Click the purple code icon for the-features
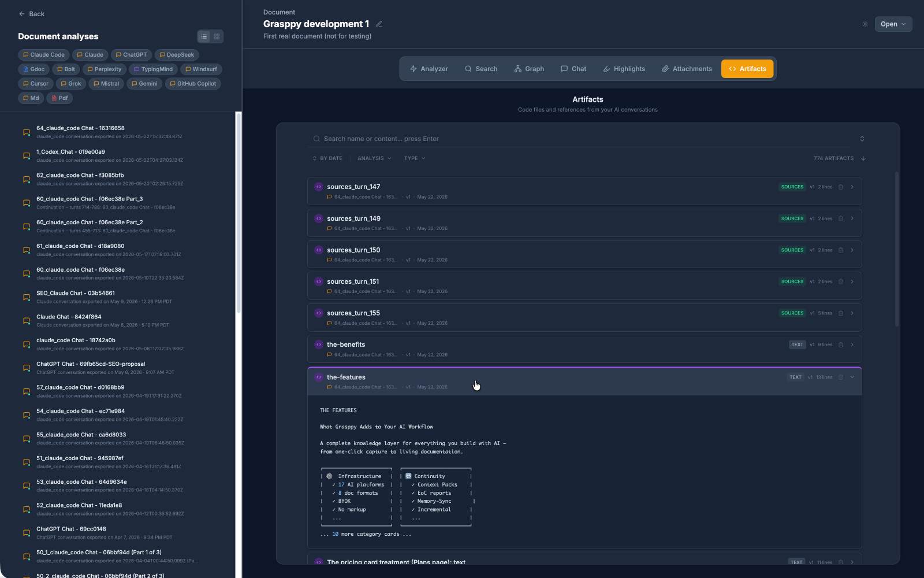Viewport: 924px width, 578px height. [319, 377]
